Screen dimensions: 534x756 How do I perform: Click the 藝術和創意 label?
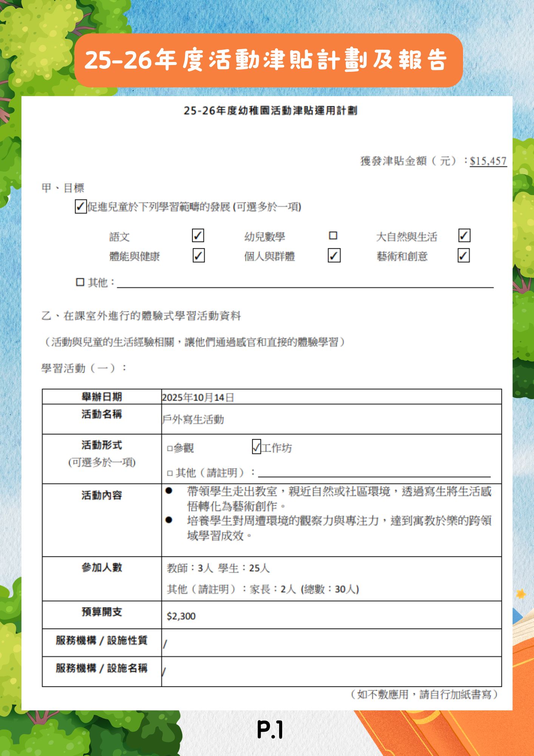tap(402, 256)
